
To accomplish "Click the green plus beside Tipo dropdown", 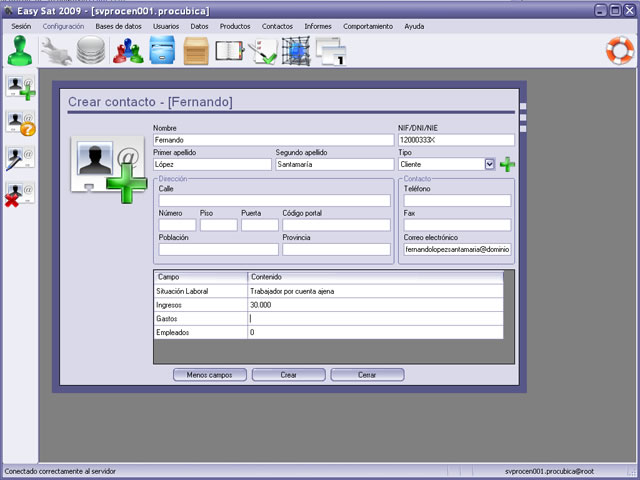I will point(507,164).
